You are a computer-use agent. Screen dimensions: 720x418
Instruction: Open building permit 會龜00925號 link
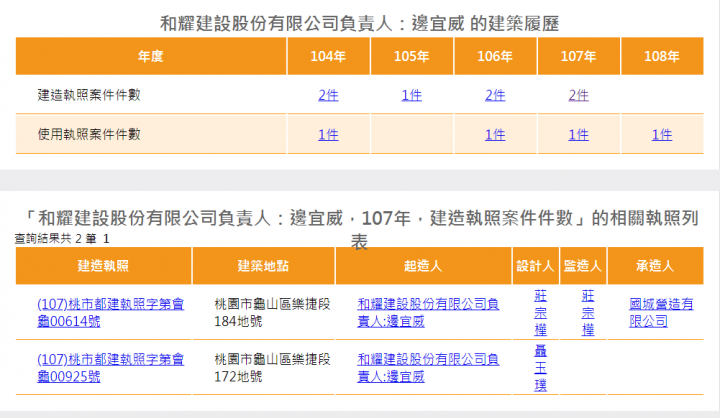[x=111, y=367]
